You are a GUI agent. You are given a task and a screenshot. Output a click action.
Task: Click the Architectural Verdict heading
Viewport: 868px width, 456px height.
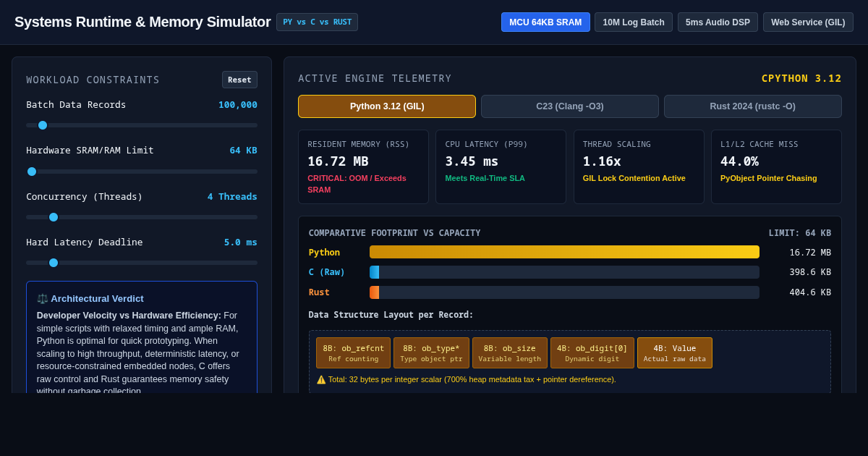pos(97,298)
